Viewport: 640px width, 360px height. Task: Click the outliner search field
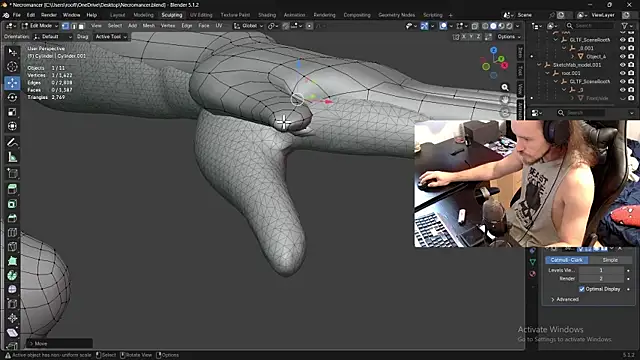589,26
